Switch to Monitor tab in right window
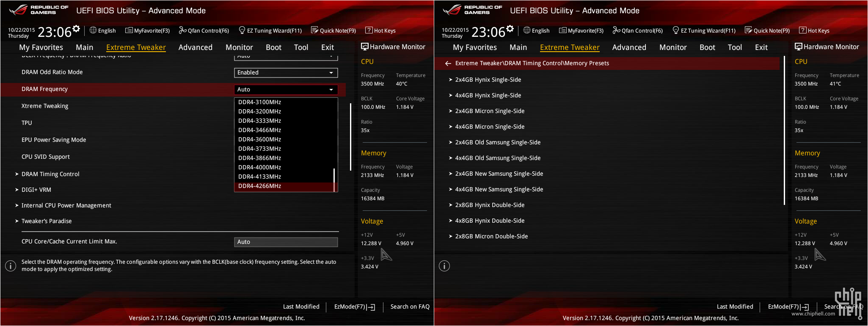Image resolution: width=868 pixels, height=326 pixels. [673, 47]
